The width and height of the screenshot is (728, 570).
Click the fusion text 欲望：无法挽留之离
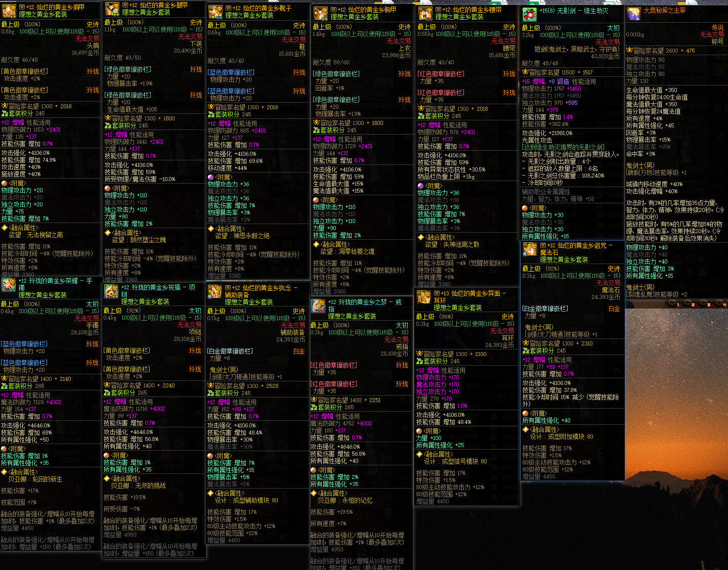(x=36, y=235)
